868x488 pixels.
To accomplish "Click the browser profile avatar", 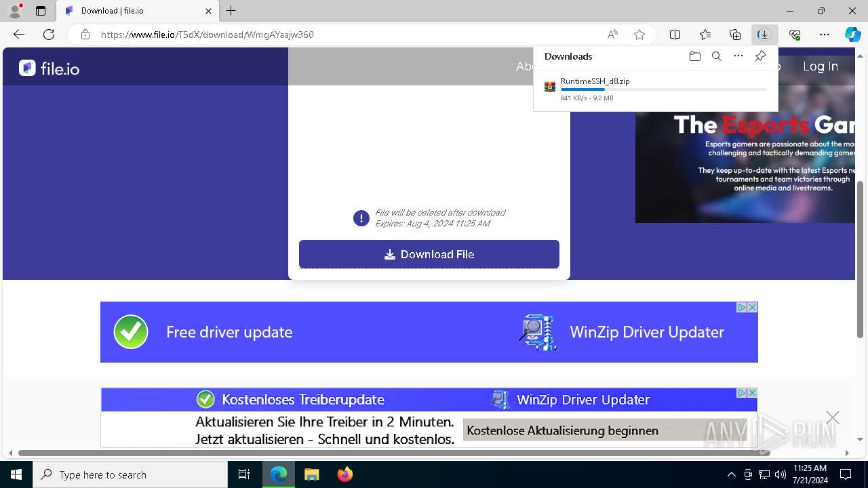I will coord(14,11).
